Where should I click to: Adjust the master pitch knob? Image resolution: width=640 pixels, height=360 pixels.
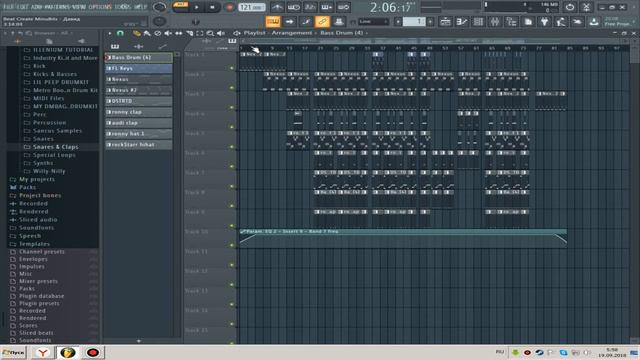point(160,21)
